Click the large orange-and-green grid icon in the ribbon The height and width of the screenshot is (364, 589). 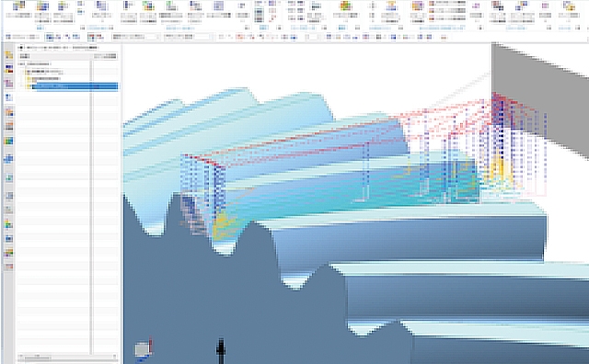(346, 6)
